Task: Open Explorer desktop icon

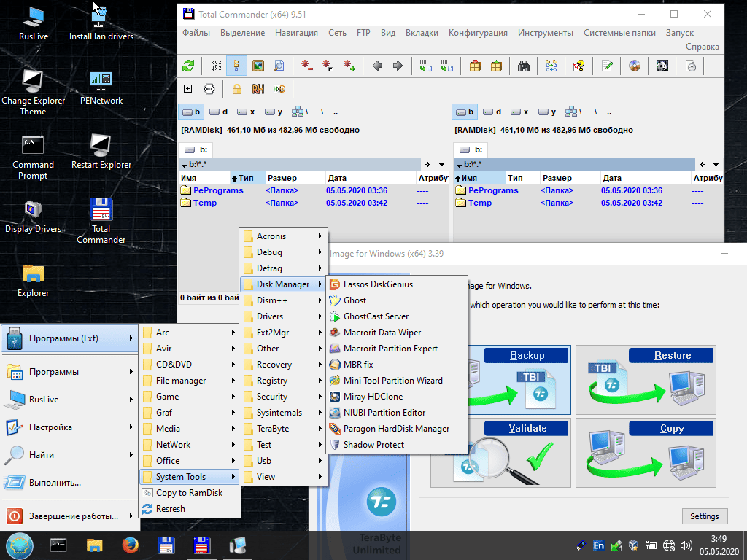Action: [x=34, y=281]
